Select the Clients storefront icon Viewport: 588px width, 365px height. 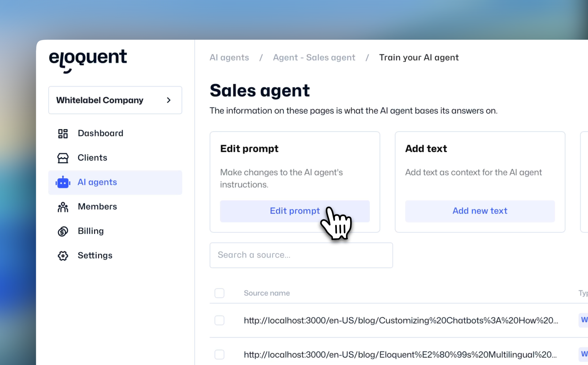click(62, 158)
